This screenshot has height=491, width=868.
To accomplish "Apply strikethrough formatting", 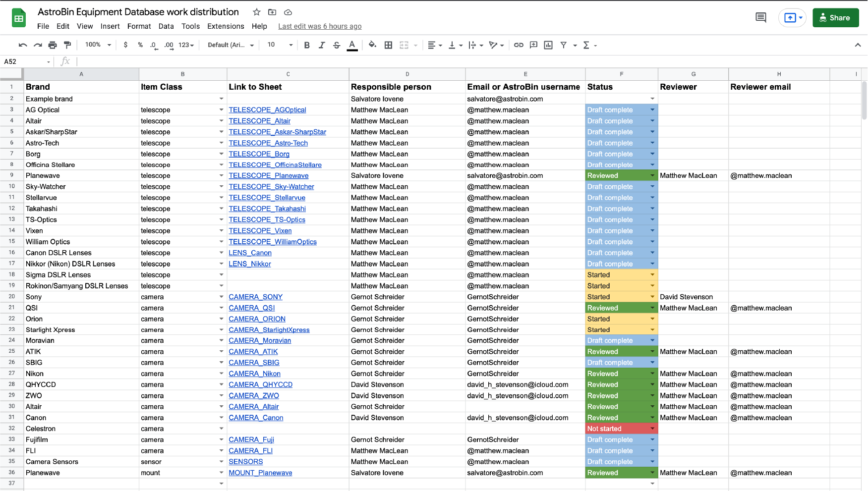I will click(337, 45).
